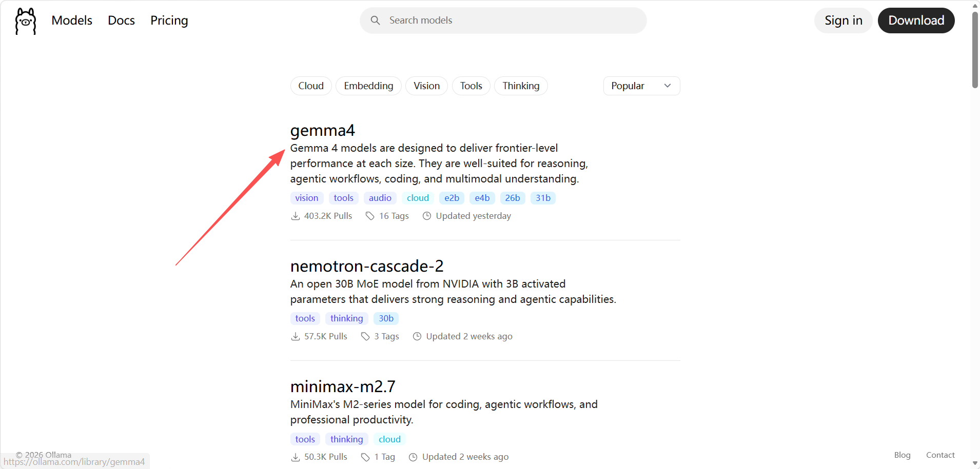This screenshot has width=980, height=469.
Task: Click the 'e4b' size tag
Action: coord(482,198)
